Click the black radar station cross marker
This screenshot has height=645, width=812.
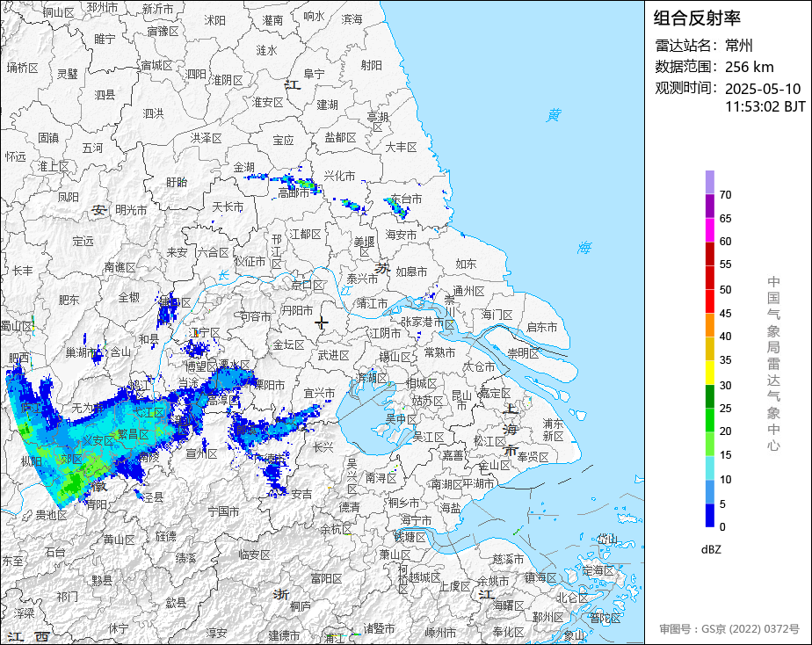point(321,323)
